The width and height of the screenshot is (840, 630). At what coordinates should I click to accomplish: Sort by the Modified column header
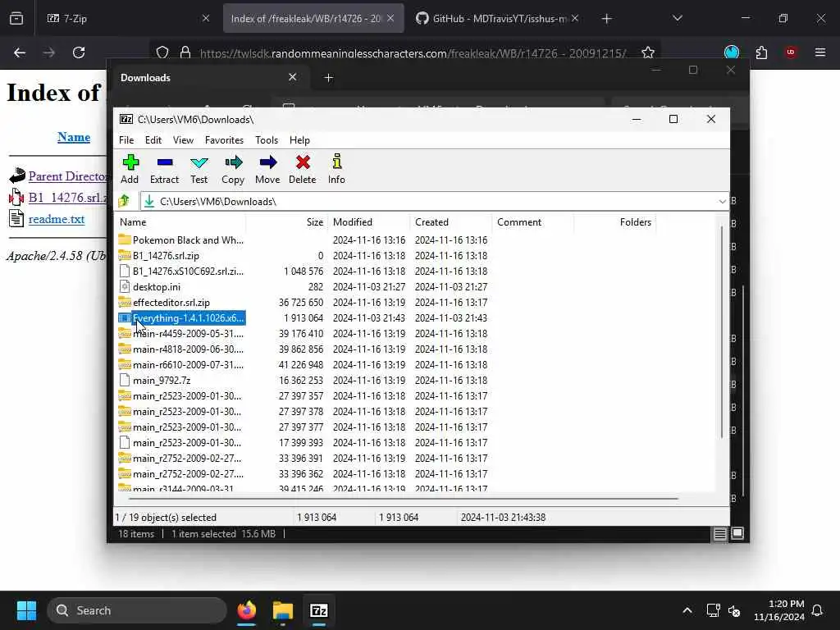[x=368, y=222]
